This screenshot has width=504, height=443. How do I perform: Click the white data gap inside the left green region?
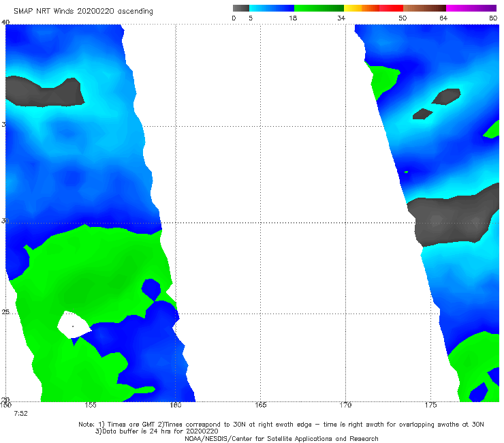[x=74, y=325]
